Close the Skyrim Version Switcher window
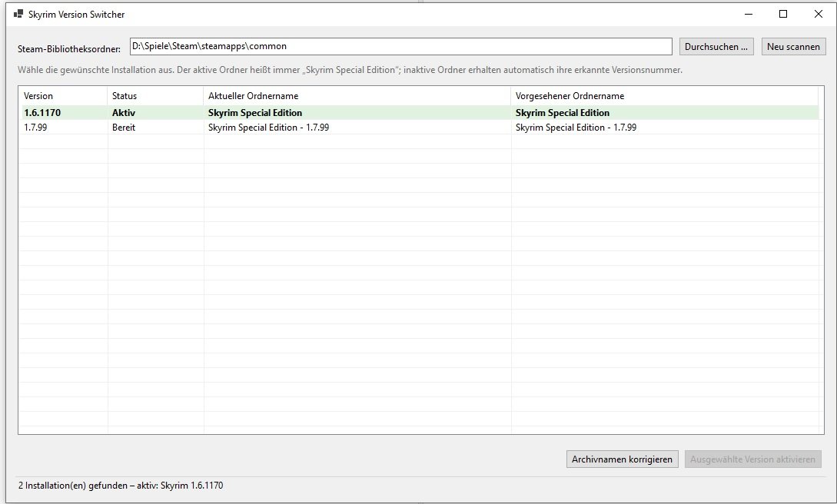This screenshot has width=837, height=504. pyautogui.click(x=819, y=14)
